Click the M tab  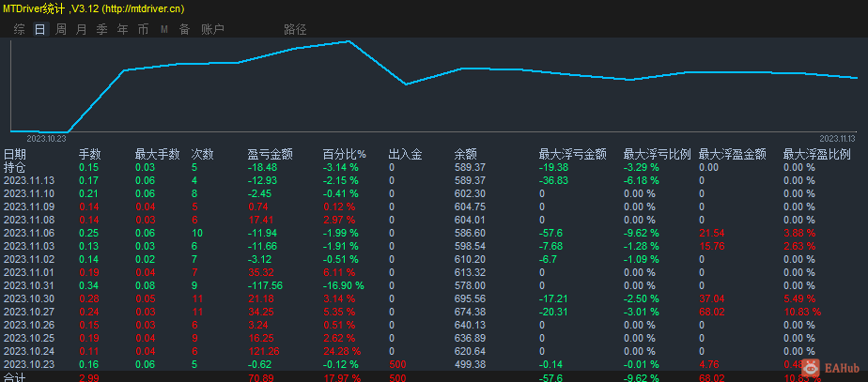pos(163,29)
